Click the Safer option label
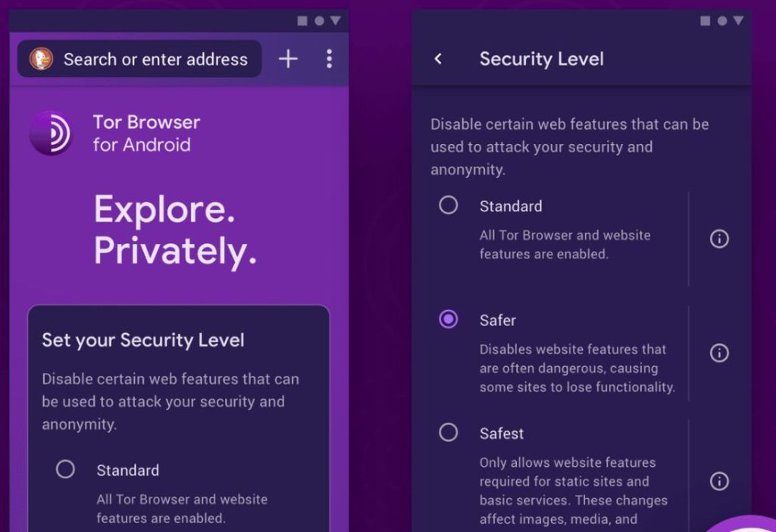The height and width of the screenshot is (532, 776). [497, 321]
